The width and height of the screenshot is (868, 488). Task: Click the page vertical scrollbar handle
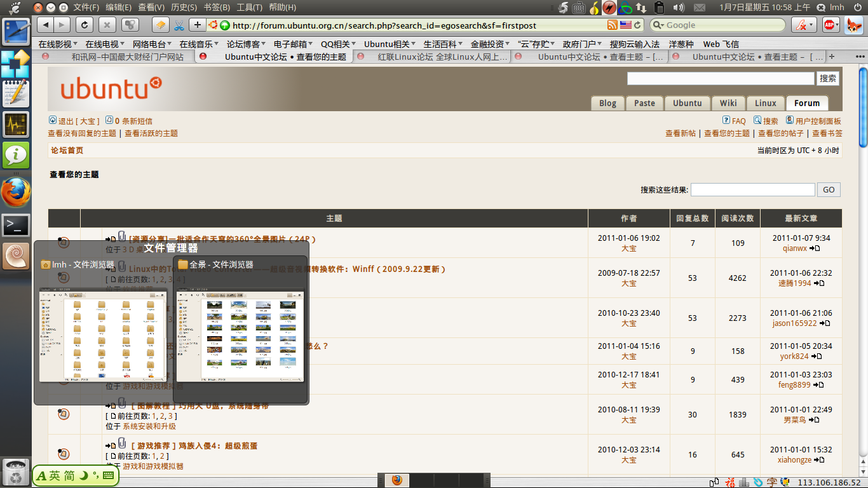click(863, 107)
